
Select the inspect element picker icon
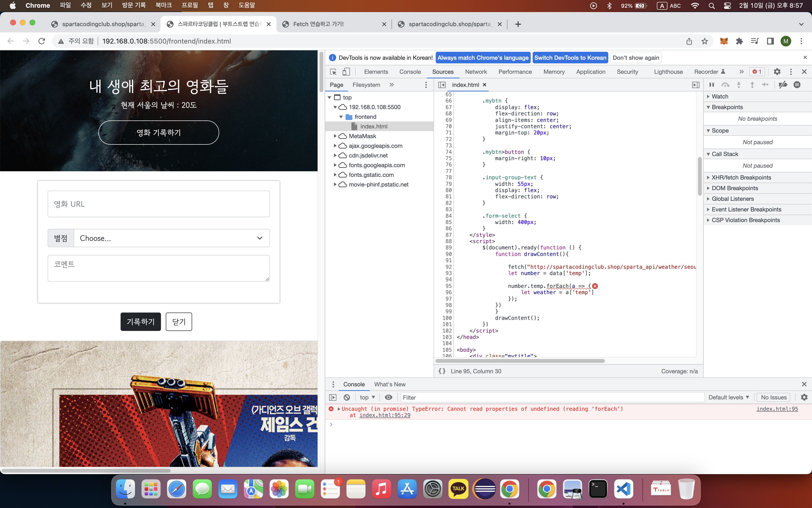(x=333, y=72)
